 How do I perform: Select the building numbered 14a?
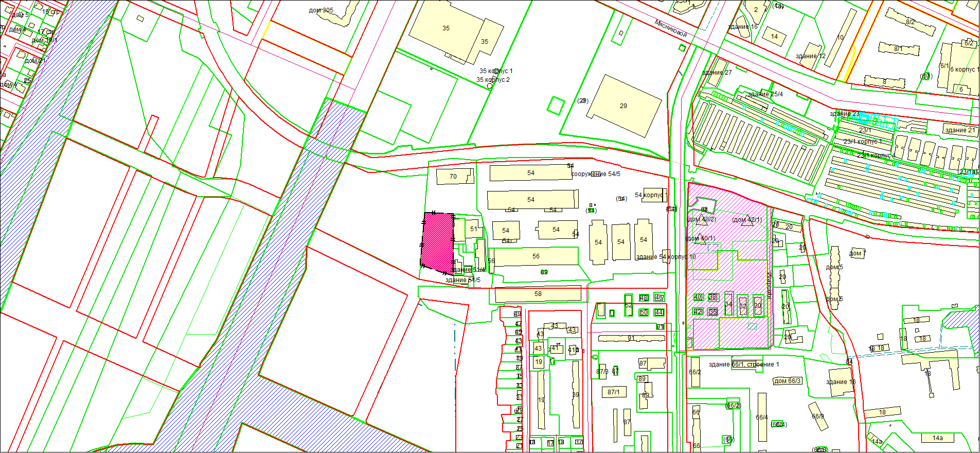pyautogui.click(x=937, y=438)
